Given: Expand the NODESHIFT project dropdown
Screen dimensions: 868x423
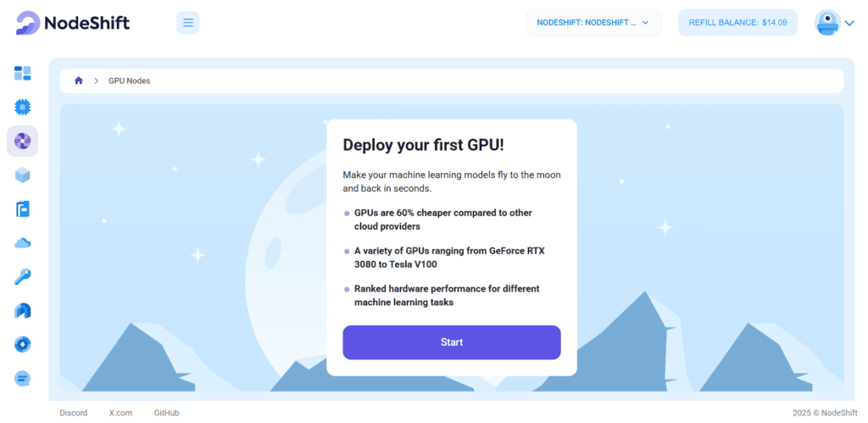Looking at the screenshot, I should pos(593,23).
